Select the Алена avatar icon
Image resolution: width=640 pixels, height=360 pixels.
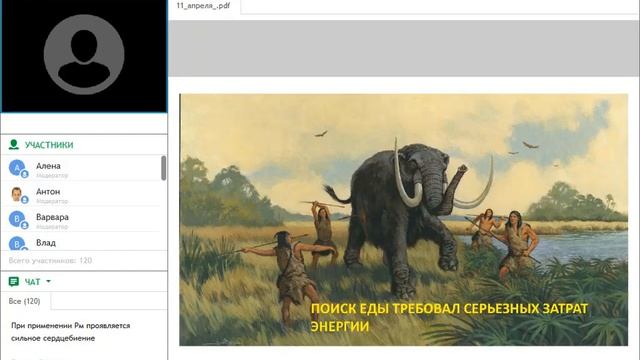17,168
